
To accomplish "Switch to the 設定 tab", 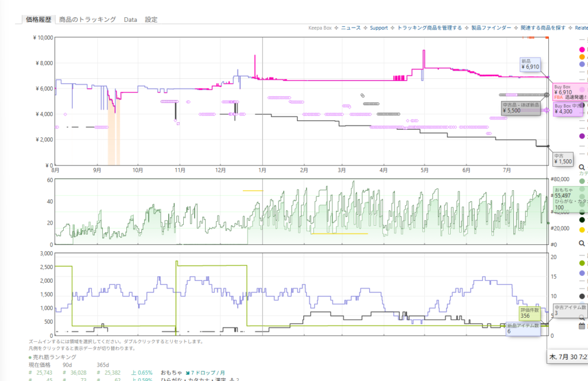I will point(151,20).
